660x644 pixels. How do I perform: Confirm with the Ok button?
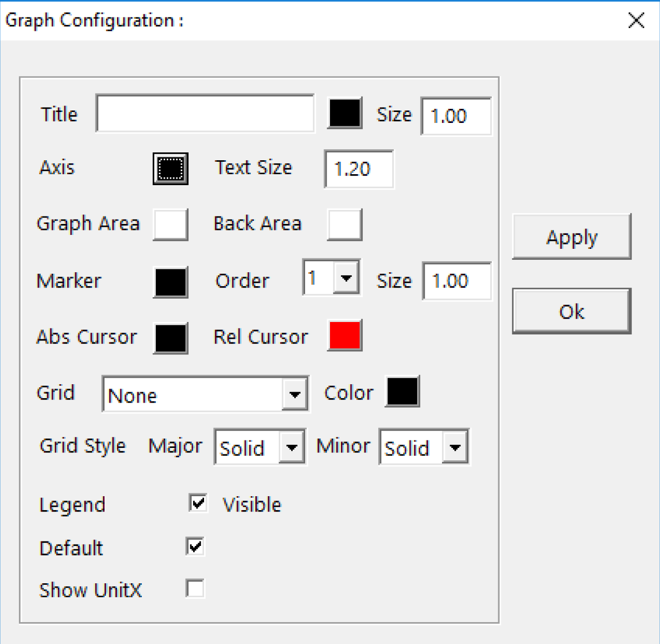pos(571,311)
